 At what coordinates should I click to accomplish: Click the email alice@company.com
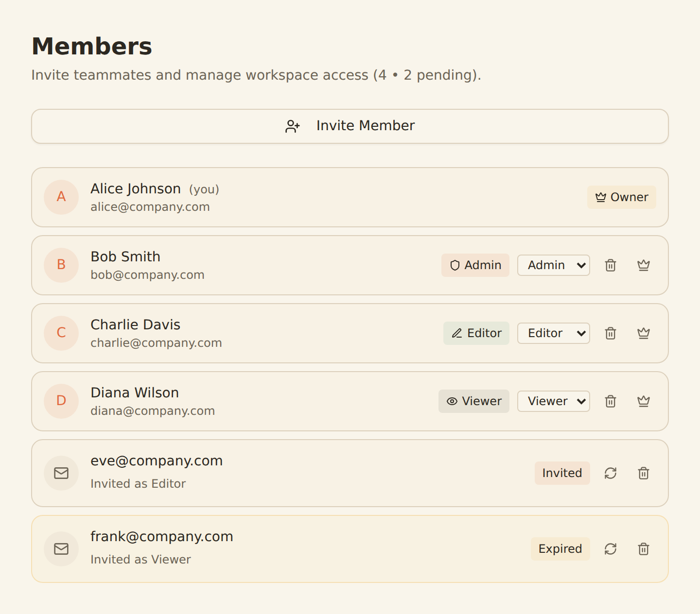[x=150, y=207]
